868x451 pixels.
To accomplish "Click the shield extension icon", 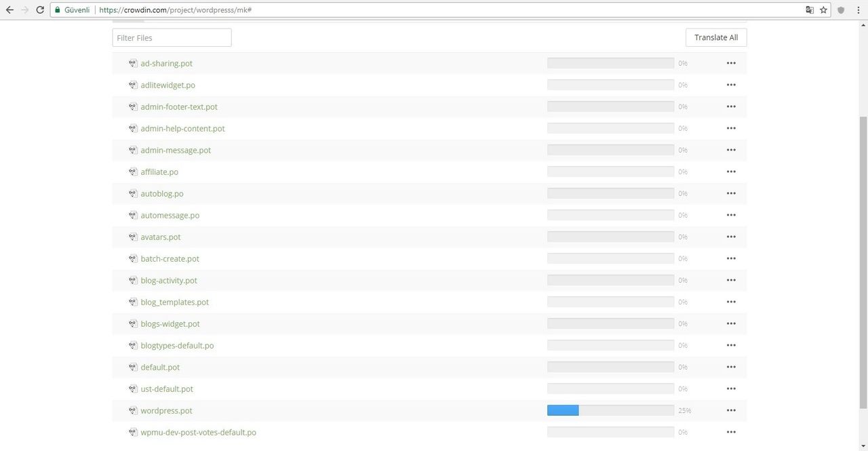I will 842,10.
